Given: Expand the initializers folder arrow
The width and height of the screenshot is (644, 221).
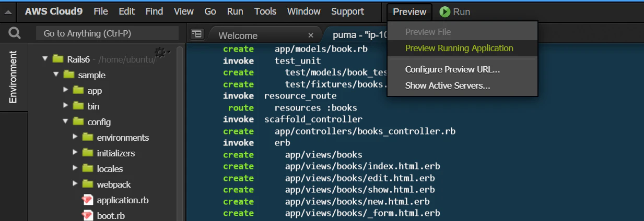Looking at the screenshot, I should (75, 153).
